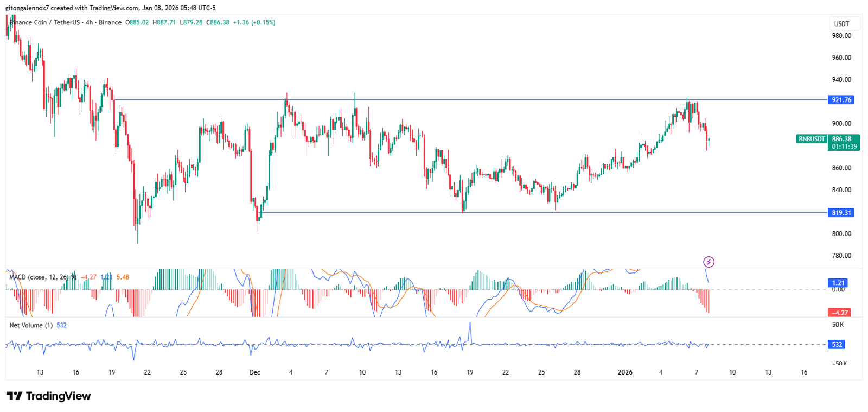Click the 2026 label on the time axis
Image resolution: width=868 pixels, height=412 pixels.
tap(625, 372)
